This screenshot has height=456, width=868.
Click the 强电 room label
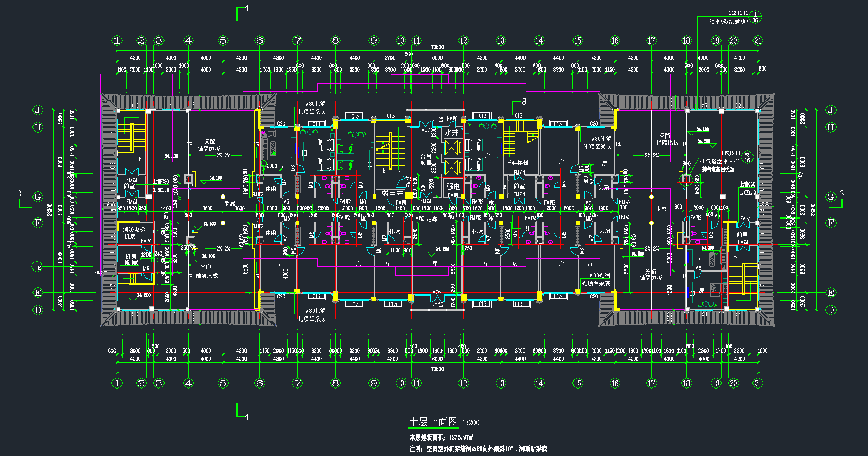pyautogui.click(x=453, y=187)
